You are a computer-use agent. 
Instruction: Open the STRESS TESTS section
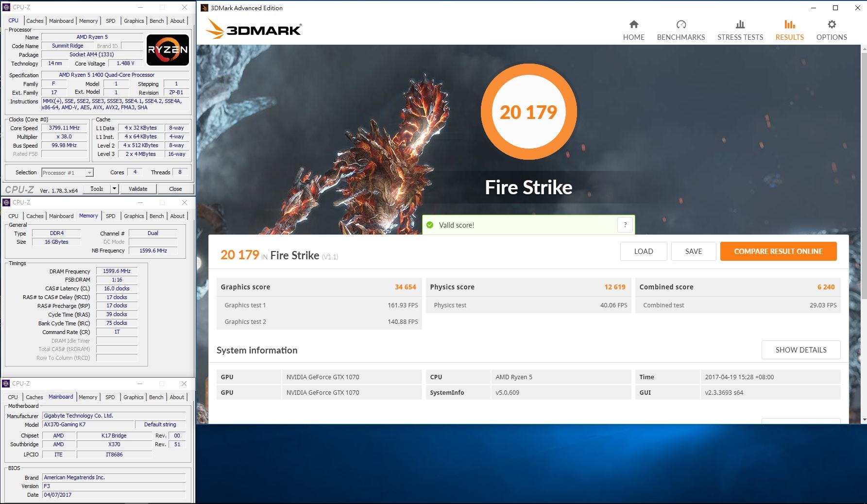(x=740, y=30)
